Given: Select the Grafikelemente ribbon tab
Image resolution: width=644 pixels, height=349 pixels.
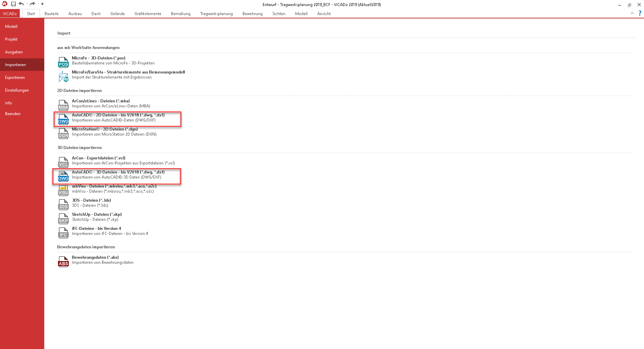Looking at the screenshot, I should (148, 14).
